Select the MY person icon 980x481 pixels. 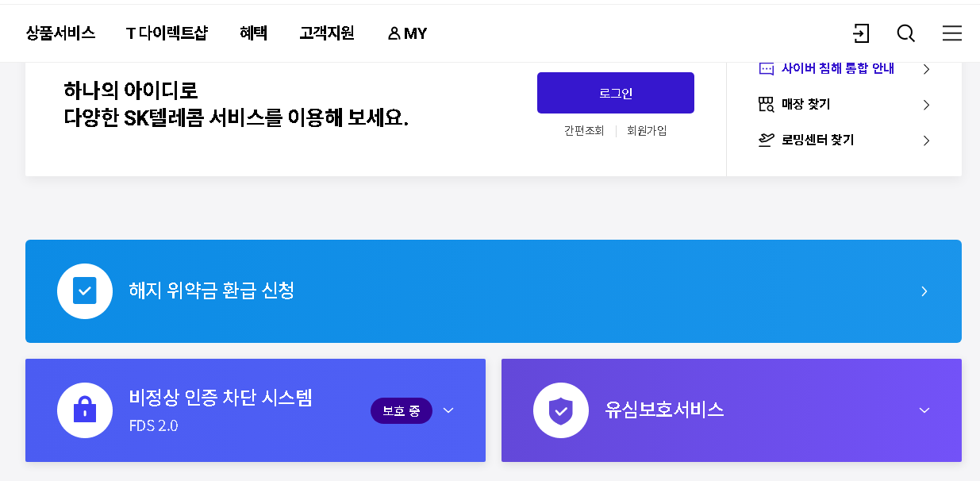(x=394, y=33)
